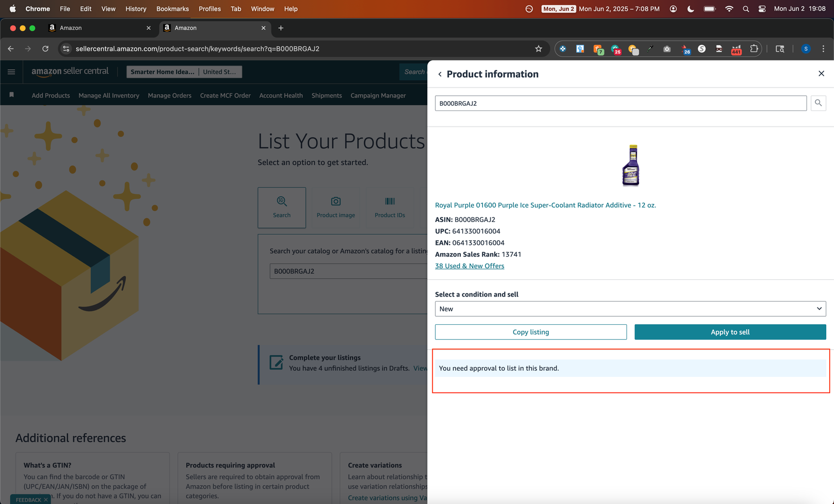This screenshot has height=504, width=834.
Task: Open the new tab plus button
Action: tap(281, 28)
